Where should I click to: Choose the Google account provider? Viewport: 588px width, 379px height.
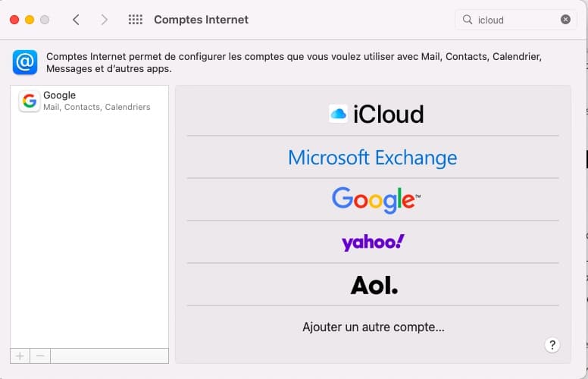pos(373,199)
